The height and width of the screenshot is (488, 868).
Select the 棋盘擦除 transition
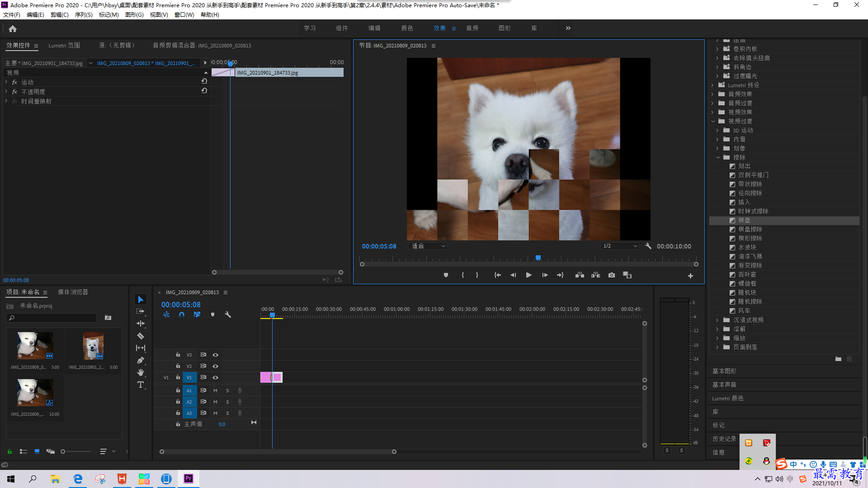pos(750,230)
